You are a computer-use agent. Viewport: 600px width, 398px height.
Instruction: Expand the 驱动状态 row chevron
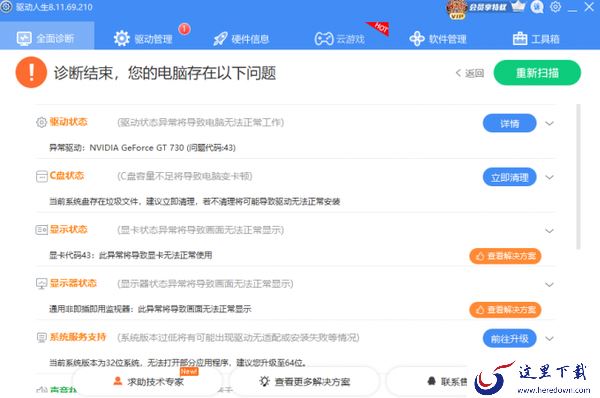pos(549,124)
